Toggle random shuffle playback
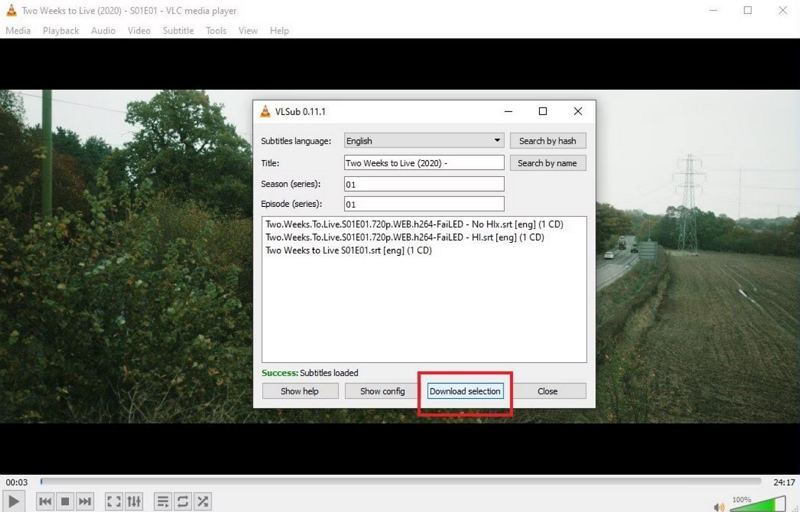This screenshot has height=512, width=800. pos(203,501)
